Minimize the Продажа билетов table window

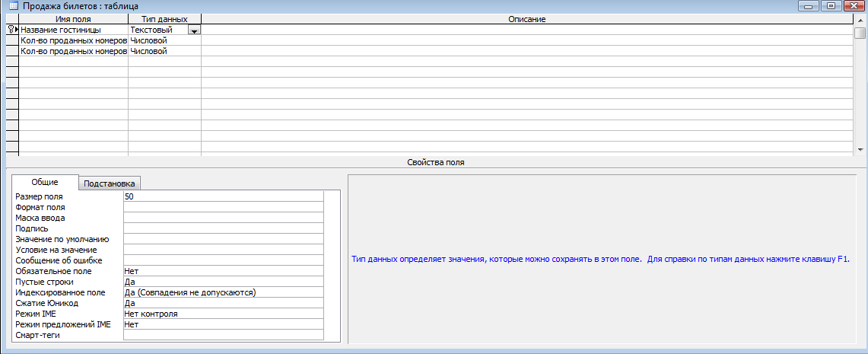[809, 6]
